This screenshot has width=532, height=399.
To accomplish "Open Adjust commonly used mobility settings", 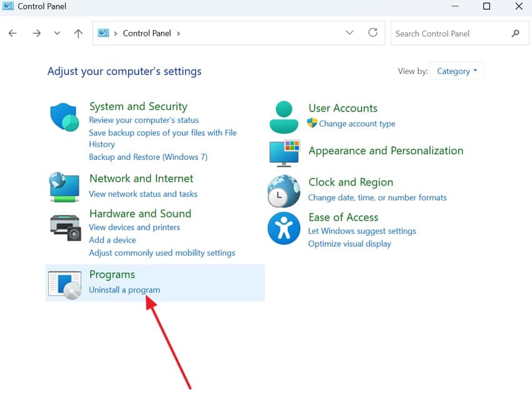I will 162,253.
